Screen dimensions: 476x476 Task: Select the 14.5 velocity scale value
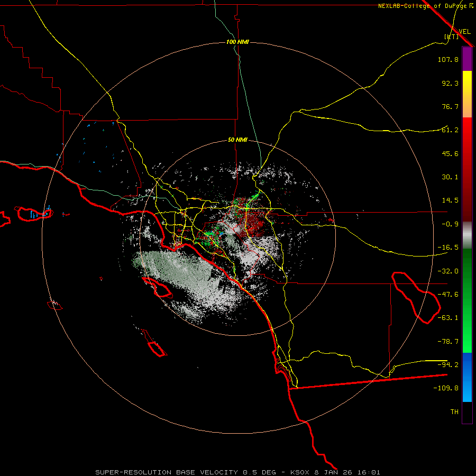(450, 200)
